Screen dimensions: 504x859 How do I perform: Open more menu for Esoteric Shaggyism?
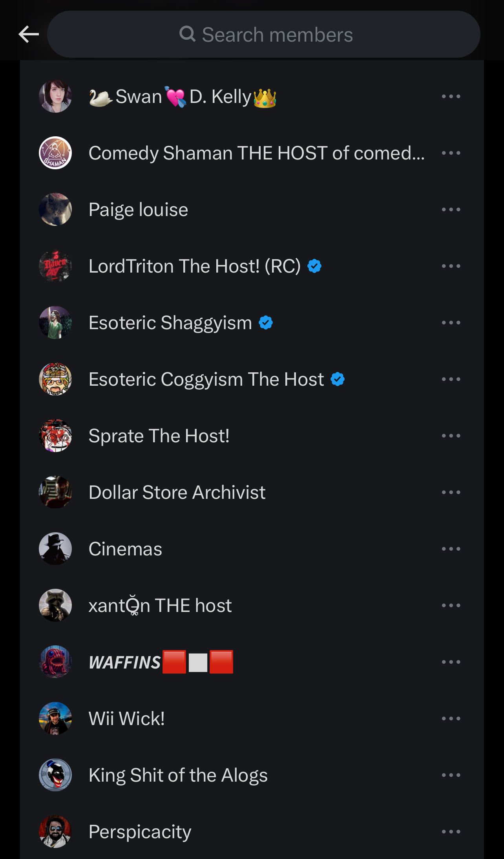[451, 323]
